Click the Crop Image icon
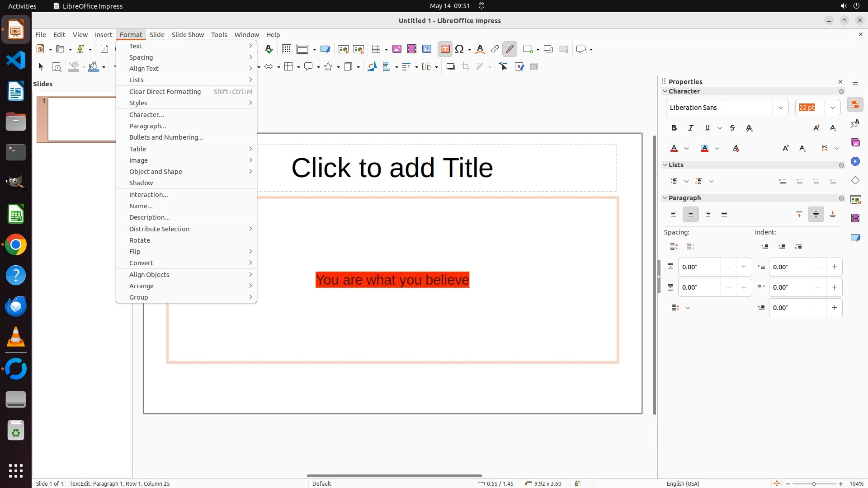 point(465,67)
